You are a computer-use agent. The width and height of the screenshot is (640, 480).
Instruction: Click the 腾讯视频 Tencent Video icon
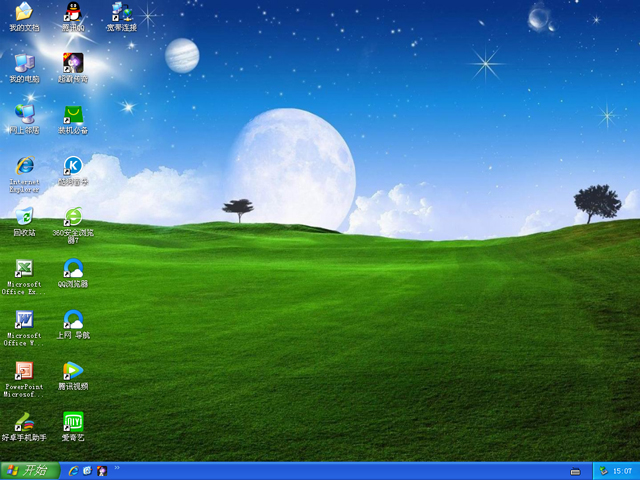point(73,371)
